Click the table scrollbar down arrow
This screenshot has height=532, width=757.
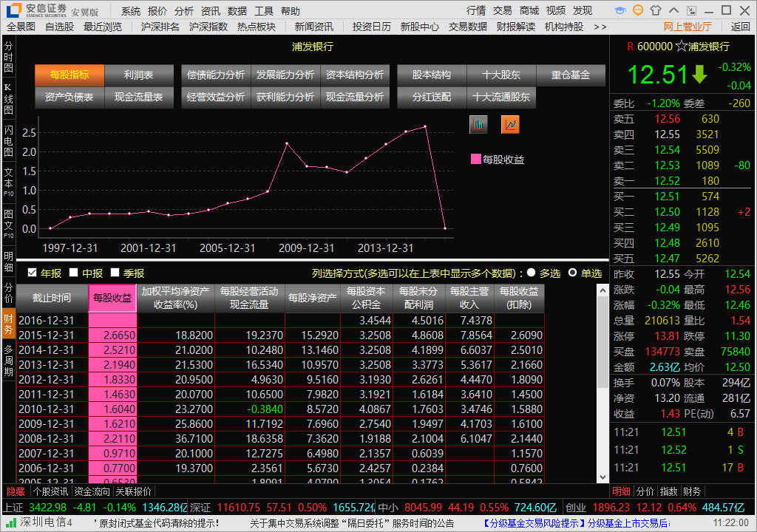(602, 477)
